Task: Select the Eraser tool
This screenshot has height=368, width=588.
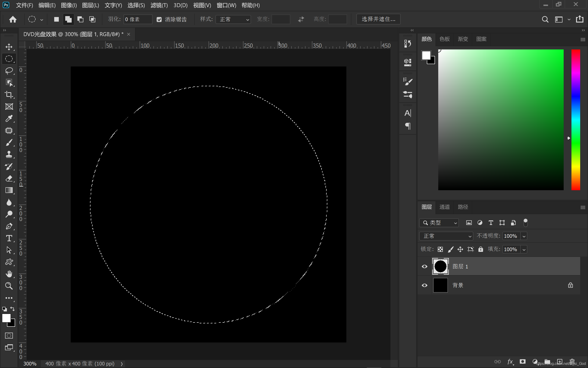Action: 9,178
